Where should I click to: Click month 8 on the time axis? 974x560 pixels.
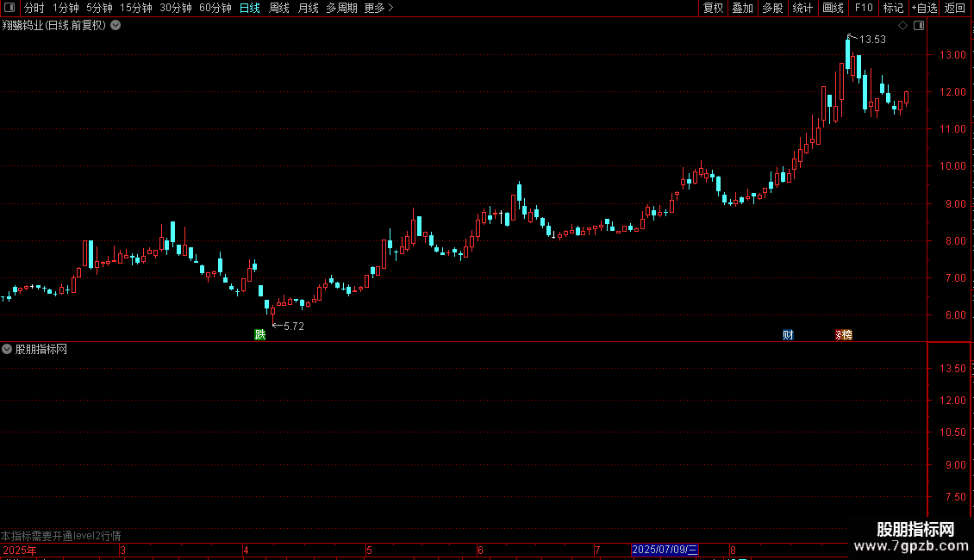pos(733,551)
